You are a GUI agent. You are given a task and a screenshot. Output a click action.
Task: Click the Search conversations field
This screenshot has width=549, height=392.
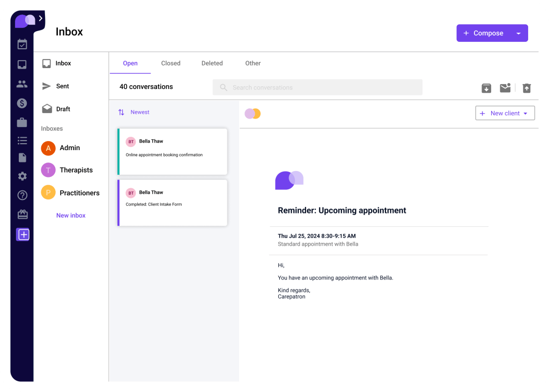(317, 87)
